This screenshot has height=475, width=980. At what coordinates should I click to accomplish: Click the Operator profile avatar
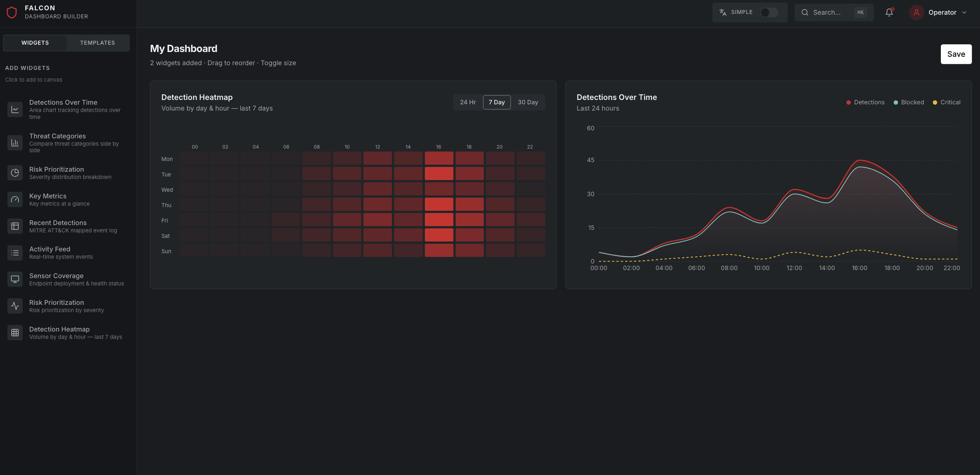pos(916,13)
